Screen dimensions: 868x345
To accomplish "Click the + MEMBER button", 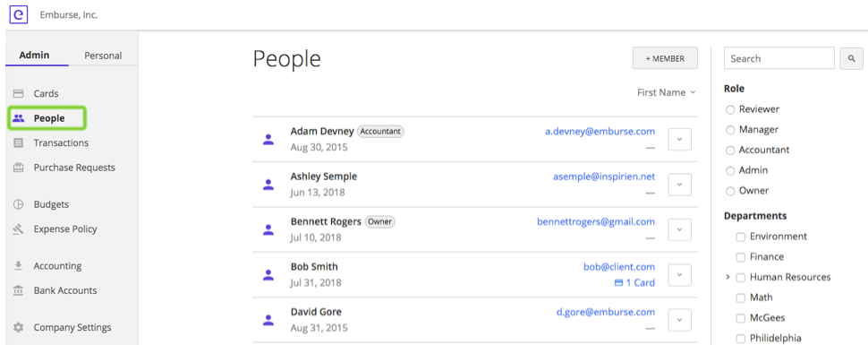I will [665, 58].
